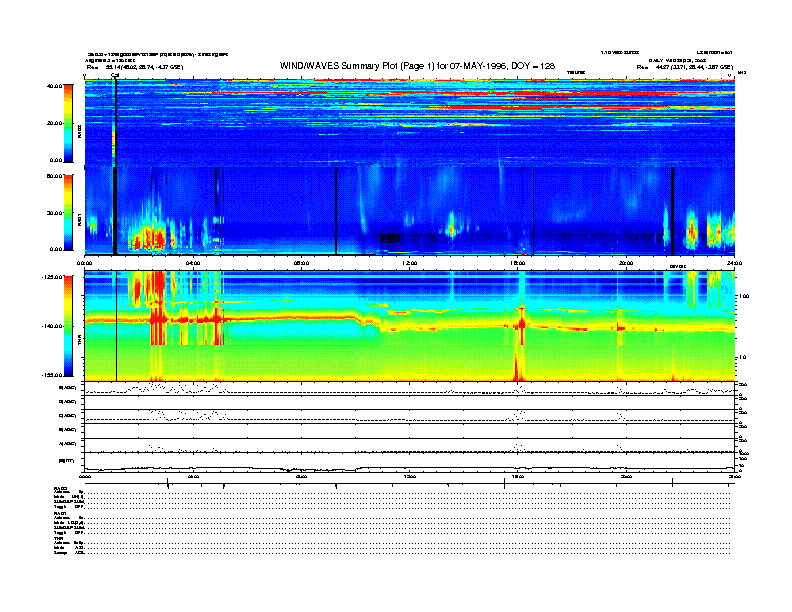Click the top-right Rss position readout
Image resolution: width=792 pixels, height=612 pixels.
pos(684,67)
